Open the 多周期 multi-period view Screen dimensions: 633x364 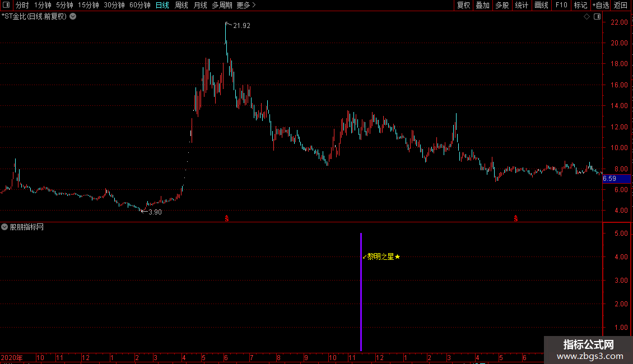coord(222,5)
